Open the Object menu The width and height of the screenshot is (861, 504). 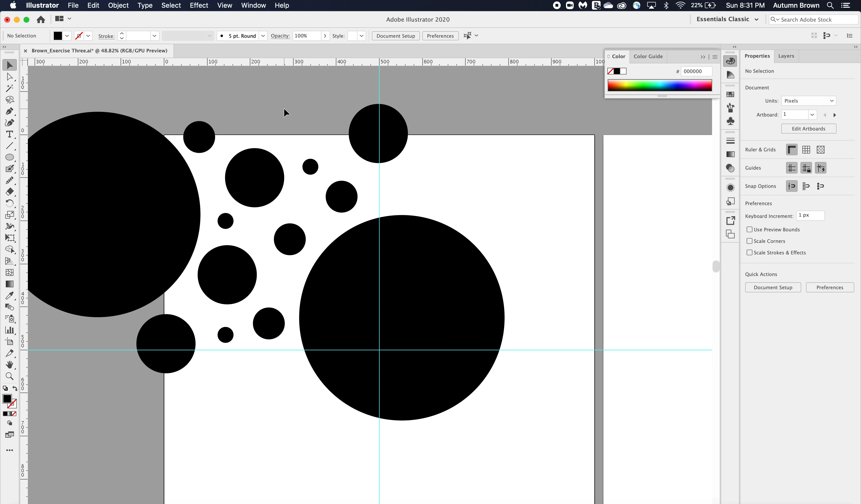[x=118, y=5]
